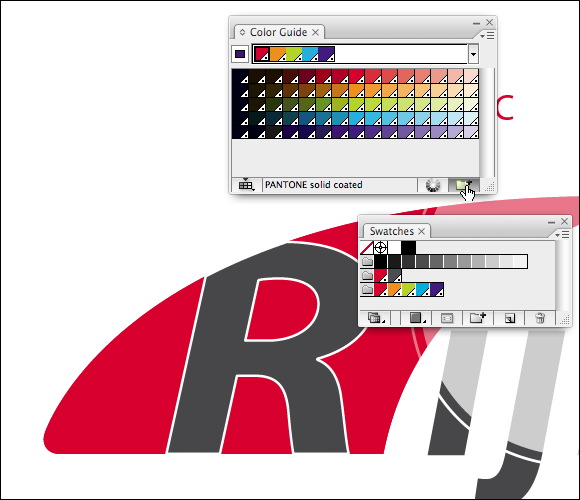Click Swatch Options icon in Swatches panel
Screen dimensions: 580x500
pos(446,318)
